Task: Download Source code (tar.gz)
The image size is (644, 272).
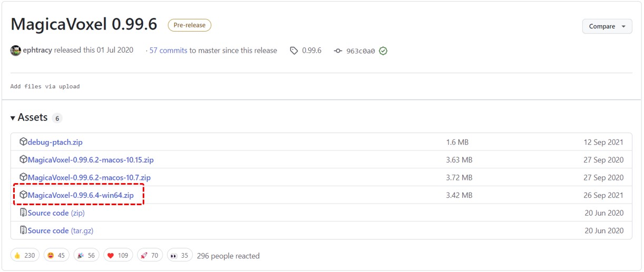Action: click(x=61, y=230)
